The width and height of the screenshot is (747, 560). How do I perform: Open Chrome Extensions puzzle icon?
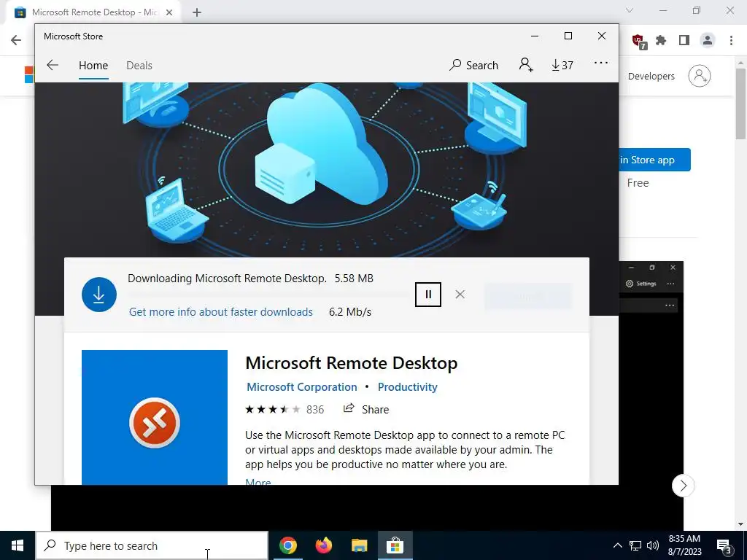(661, 41)
